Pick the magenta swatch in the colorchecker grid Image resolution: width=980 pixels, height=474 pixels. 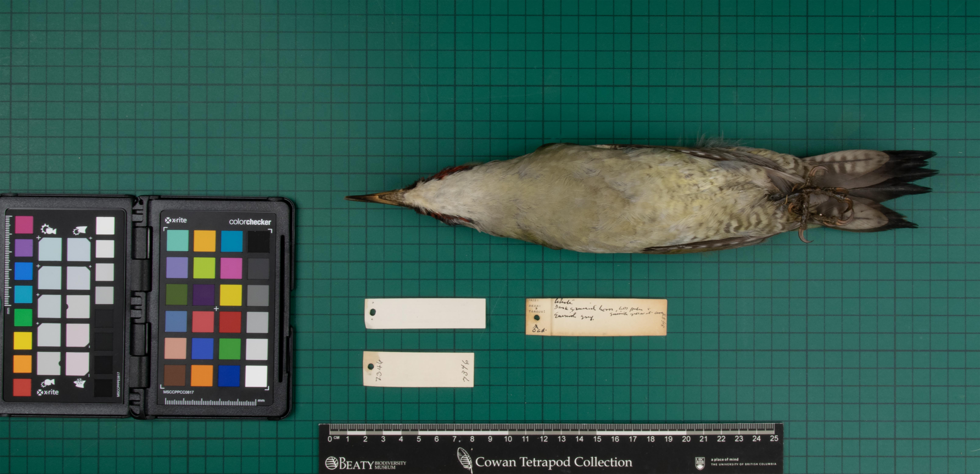click(x=231, y=268)
